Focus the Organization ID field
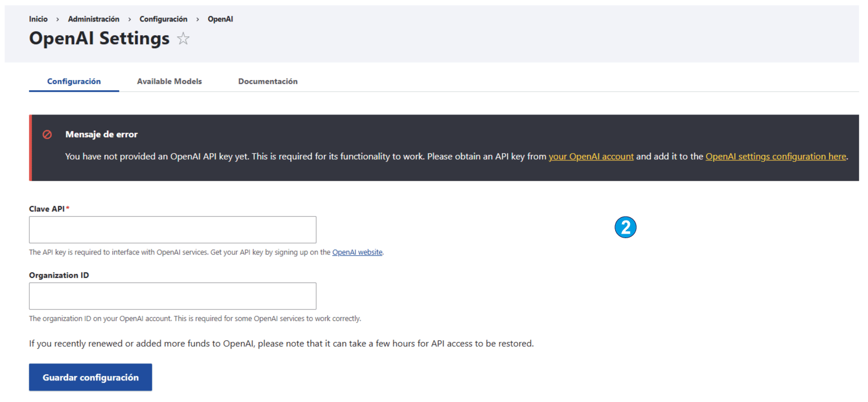This screenshot has width=868, height=402. (x=172, y=296)
